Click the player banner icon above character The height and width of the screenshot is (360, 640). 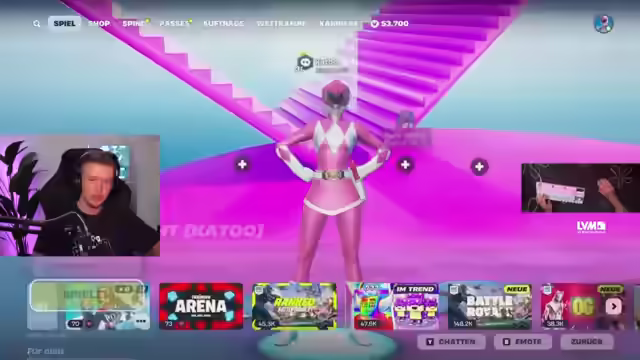tap(305, 62)
